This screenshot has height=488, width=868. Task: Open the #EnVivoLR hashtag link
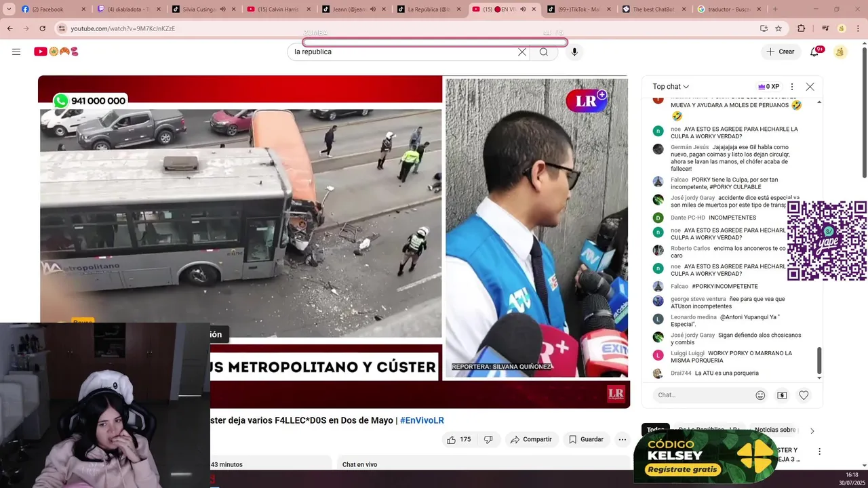(x=422, y=420)
